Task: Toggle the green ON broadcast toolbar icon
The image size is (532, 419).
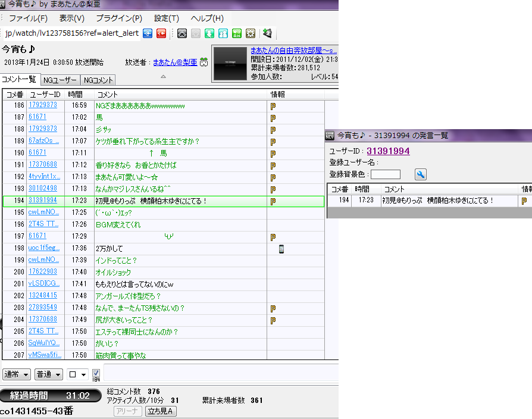Action: 236,33
